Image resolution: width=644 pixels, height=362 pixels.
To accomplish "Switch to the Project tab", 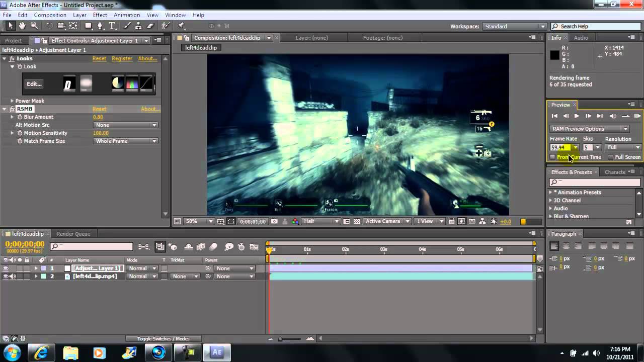I will tap(14, 41).
